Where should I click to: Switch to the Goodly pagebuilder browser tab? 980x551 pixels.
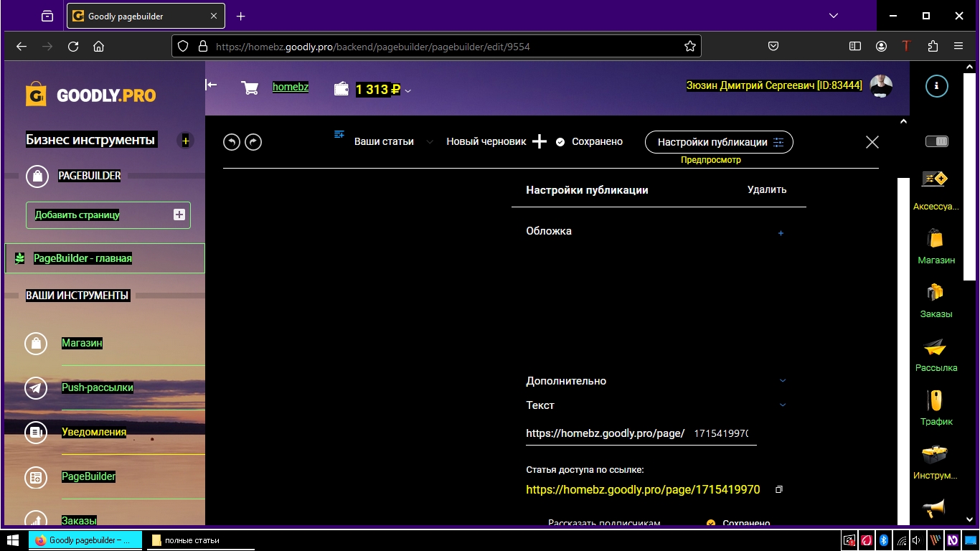[x=146, y=16]
